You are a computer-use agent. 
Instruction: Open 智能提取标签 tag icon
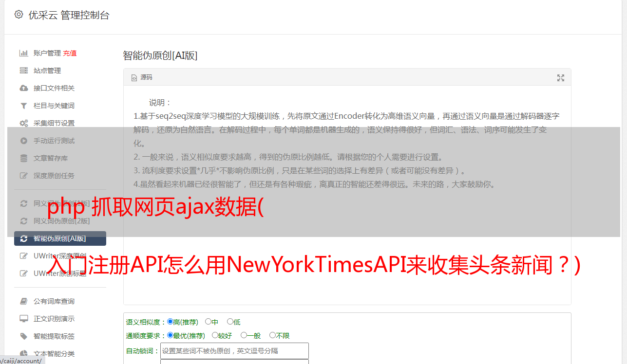pyautogui.click(x=23, y=336)
